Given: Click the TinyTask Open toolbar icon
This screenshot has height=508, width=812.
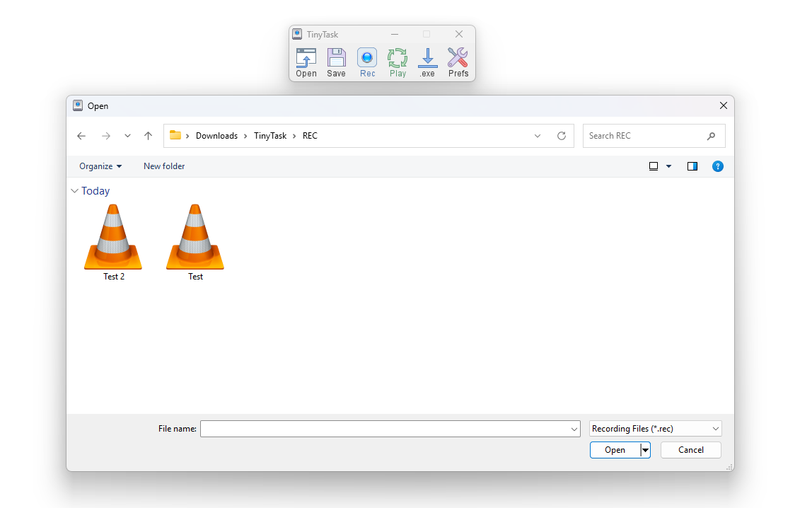Looking at the screenshot, I should pyautogui.click(x=306, y=63).
